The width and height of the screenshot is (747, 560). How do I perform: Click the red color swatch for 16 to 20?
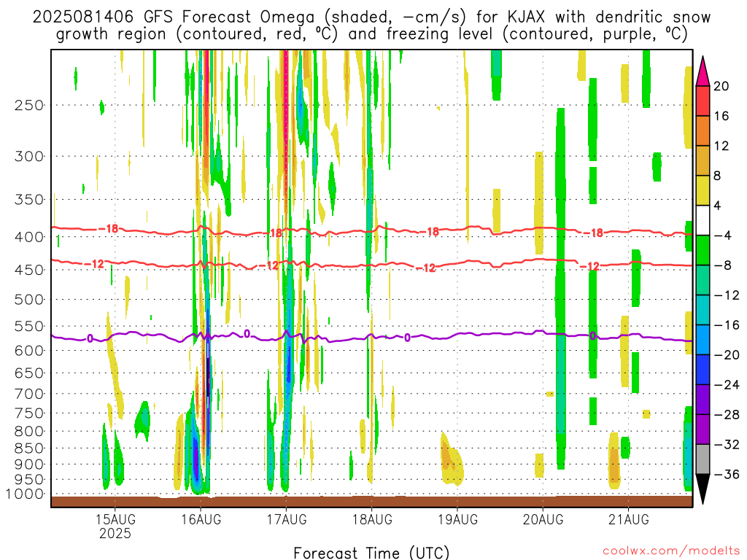703,101
